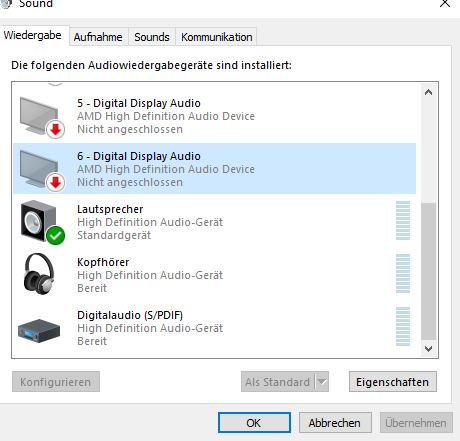
Task: Open Eigenschaften for the selected device
Action: click(x=393, y=382)
